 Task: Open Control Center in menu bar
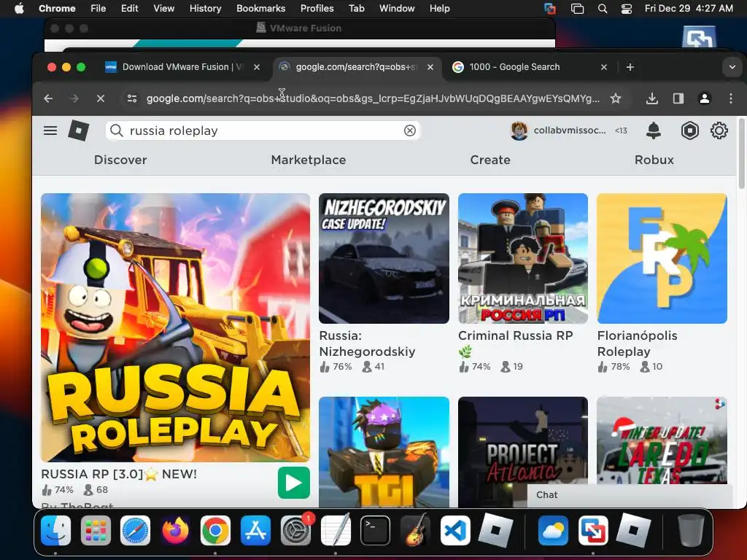click(x=627, y=8)
